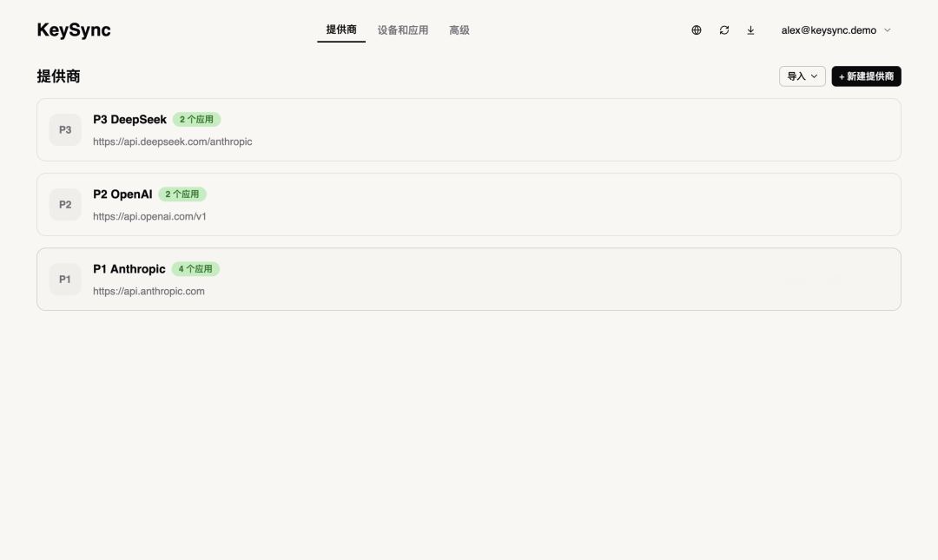Viewport: 938px width, 560px height.
Task: Click the globe language icon
Action: [697, 30]
